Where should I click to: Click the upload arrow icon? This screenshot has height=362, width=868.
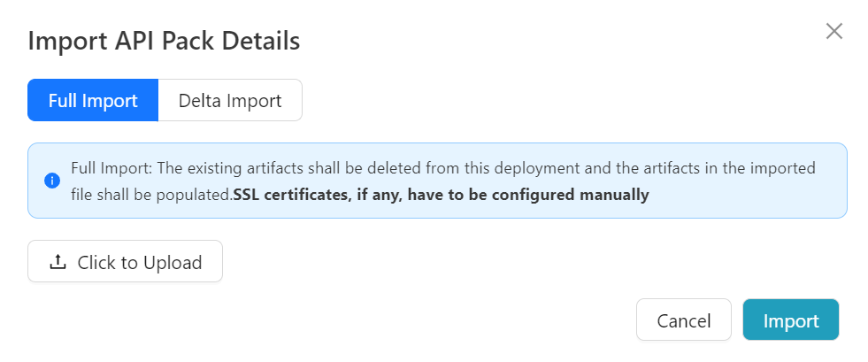click(58, 262)
